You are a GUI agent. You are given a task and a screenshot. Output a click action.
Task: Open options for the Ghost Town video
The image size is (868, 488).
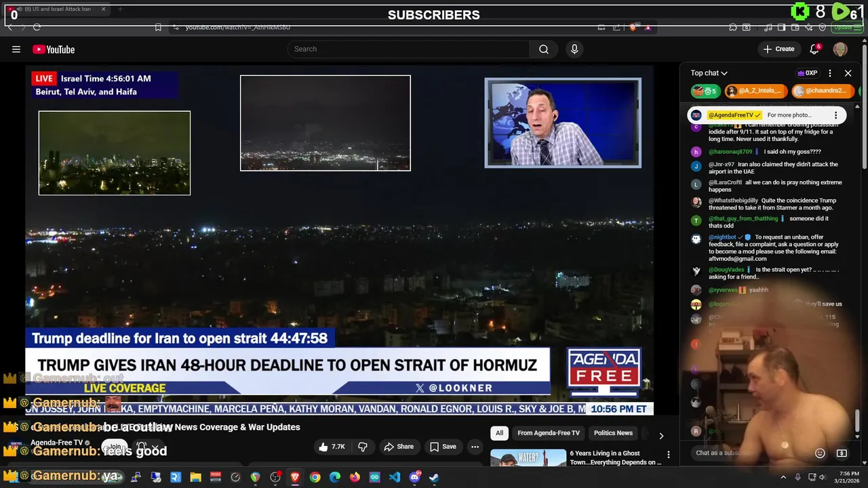pyautogui.click(x=669, y=455)
